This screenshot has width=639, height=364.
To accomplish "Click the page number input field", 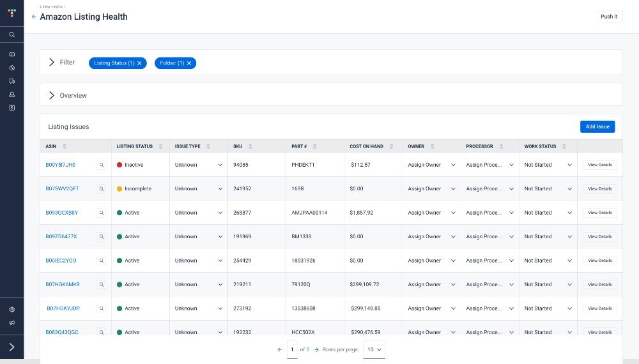I will (x=292, y=350).
